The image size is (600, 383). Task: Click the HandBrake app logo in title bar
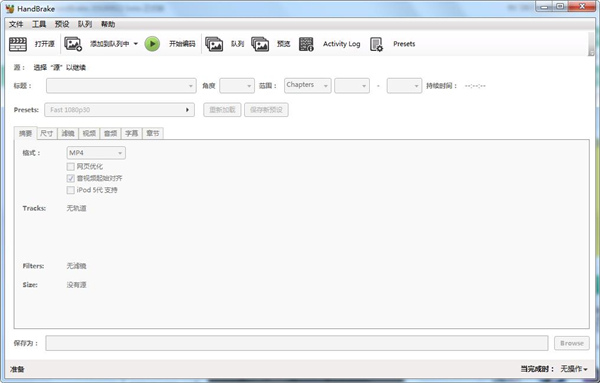[x=10, y=8]
